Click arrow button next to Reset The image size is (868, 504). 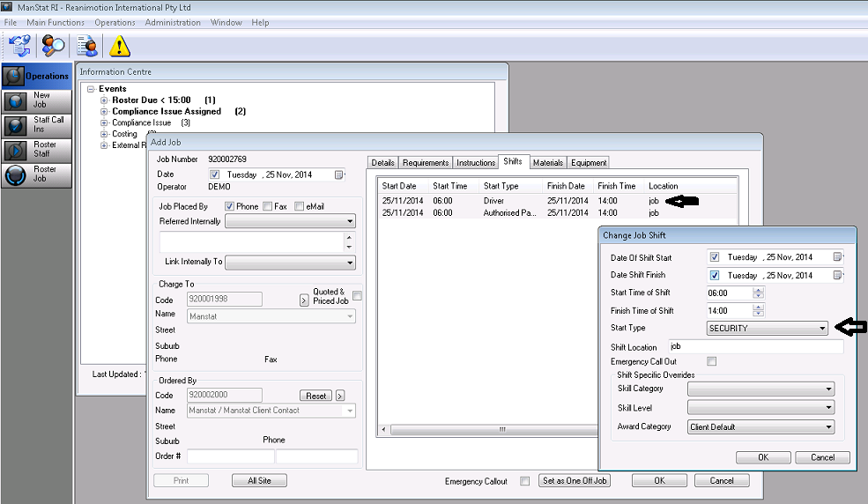(x=340, y=396)
